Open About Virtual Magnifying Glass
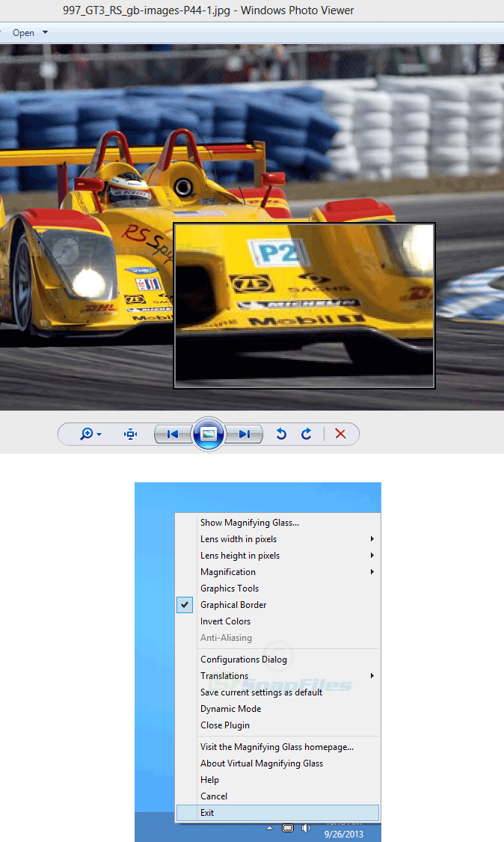Screen dimensions: 504x842 coord(262,763)
